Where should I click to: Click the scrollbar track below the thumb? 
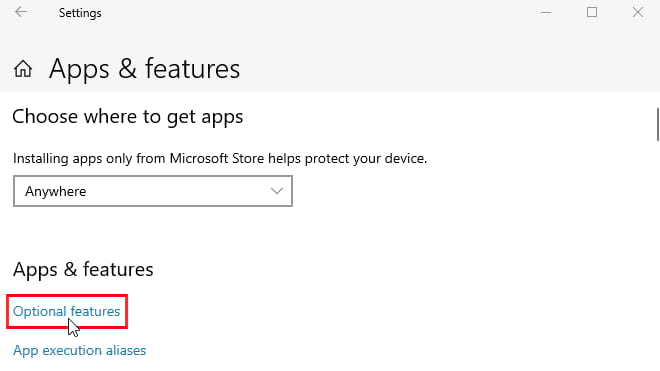(657, 253)
